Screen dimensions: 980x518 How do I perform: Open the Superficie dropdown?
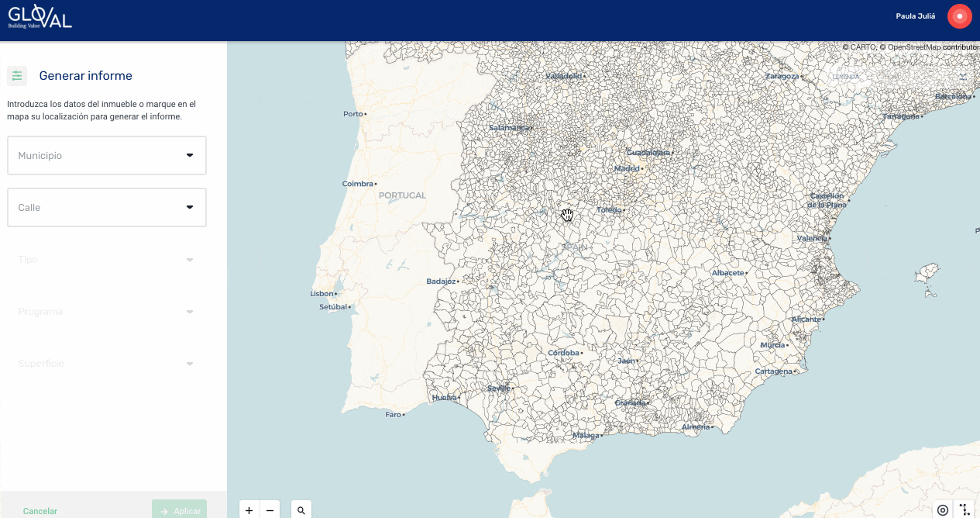pyautogui.click(x=189, y=363)
